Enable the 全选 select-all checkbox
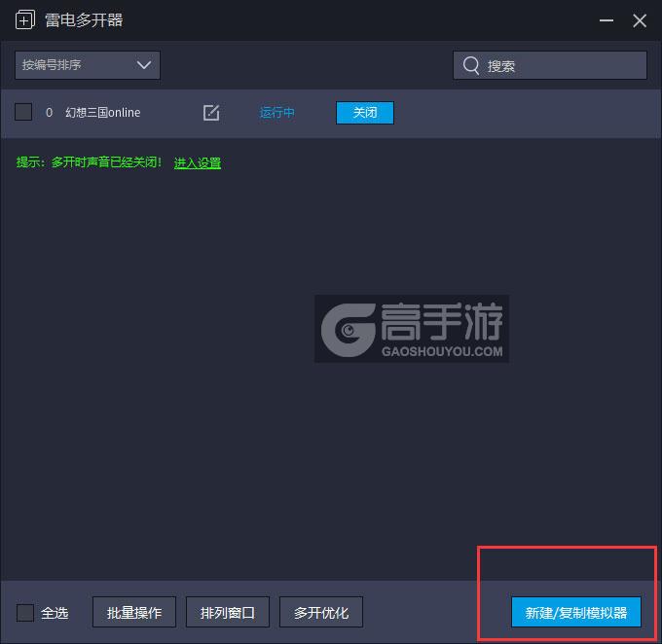 25,612
